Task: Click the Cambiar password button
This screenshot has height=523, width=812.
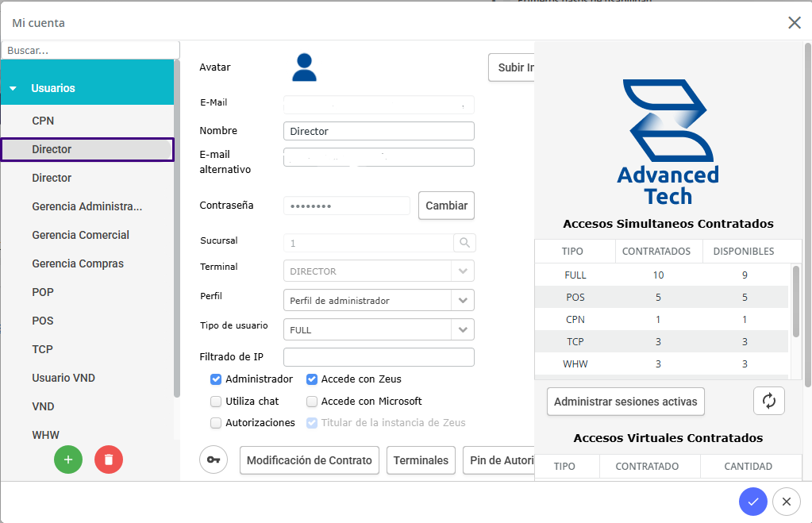Action: click(446, 206)
